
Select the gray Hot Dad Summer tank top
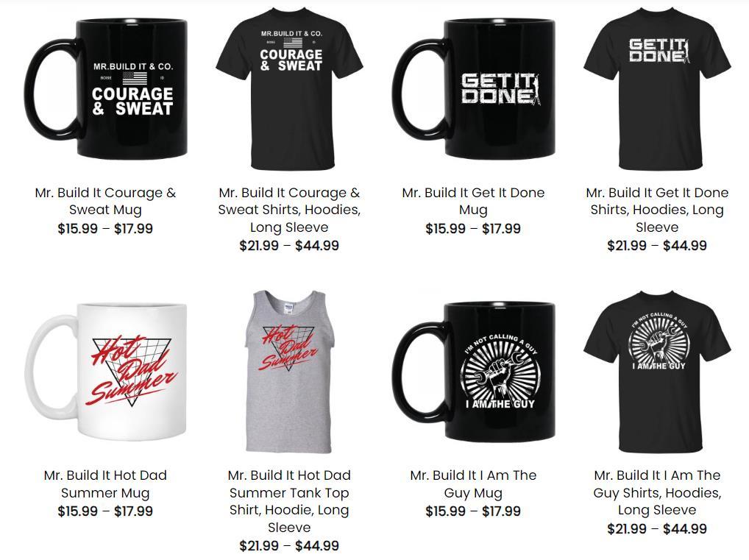coord(289,372)
